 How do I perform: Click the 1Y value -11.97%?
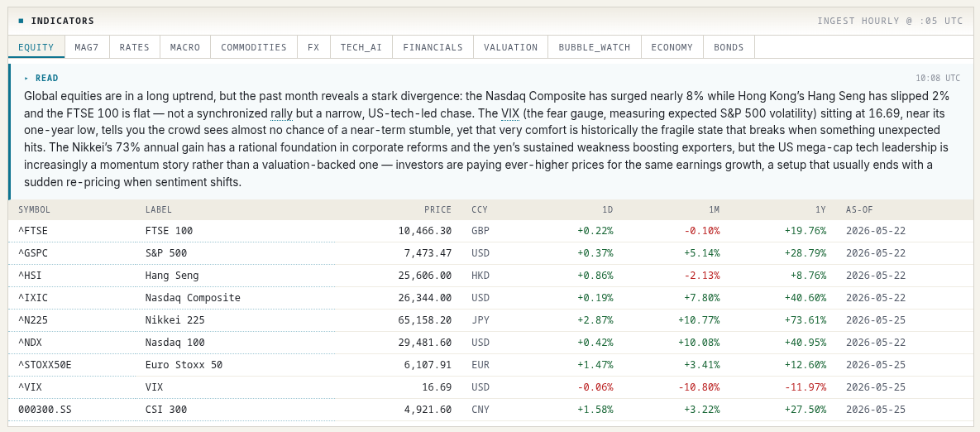[806, 387]
